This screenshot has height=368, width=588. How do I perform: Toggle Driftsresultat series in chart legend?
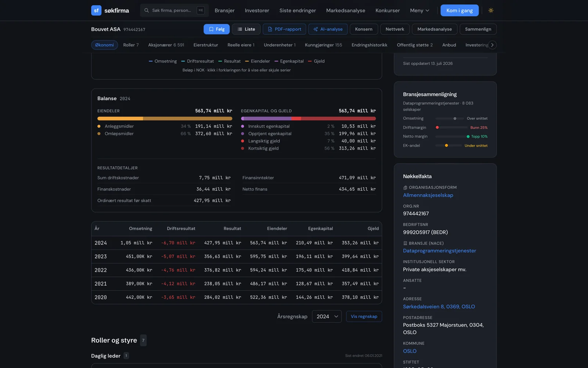(197, 61)
